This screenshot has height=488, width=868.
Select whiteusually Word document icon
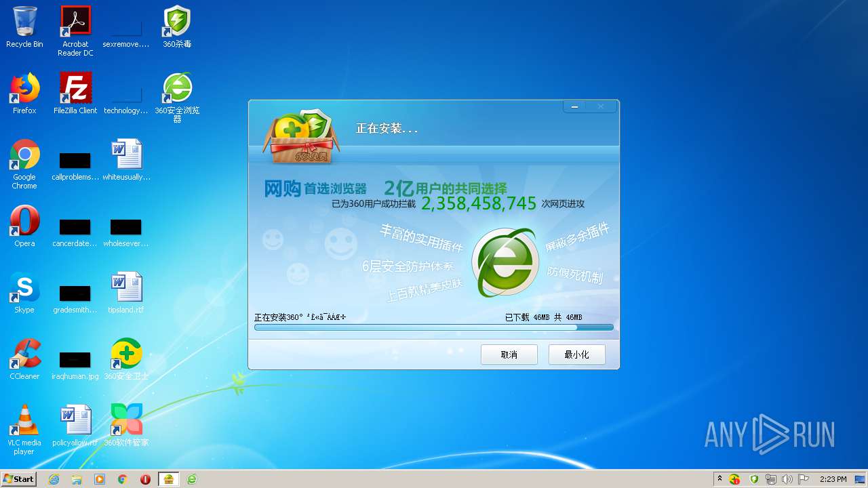click(x=126, y=160)
